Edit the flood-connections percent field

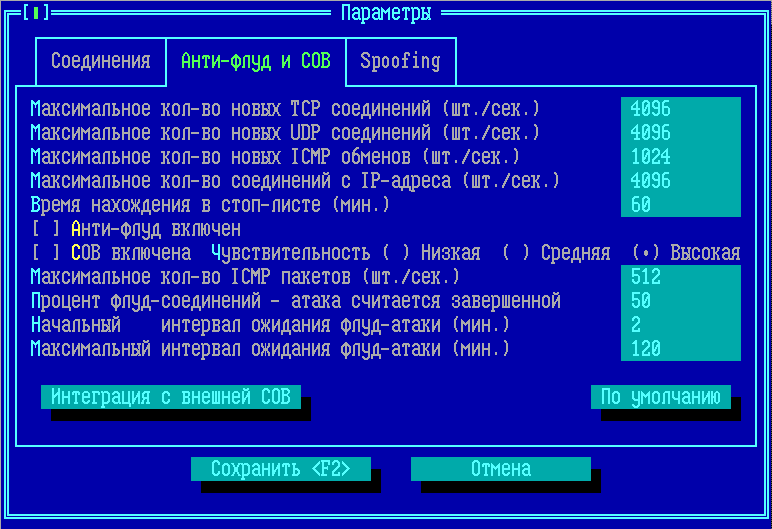[x=680, y=301]
